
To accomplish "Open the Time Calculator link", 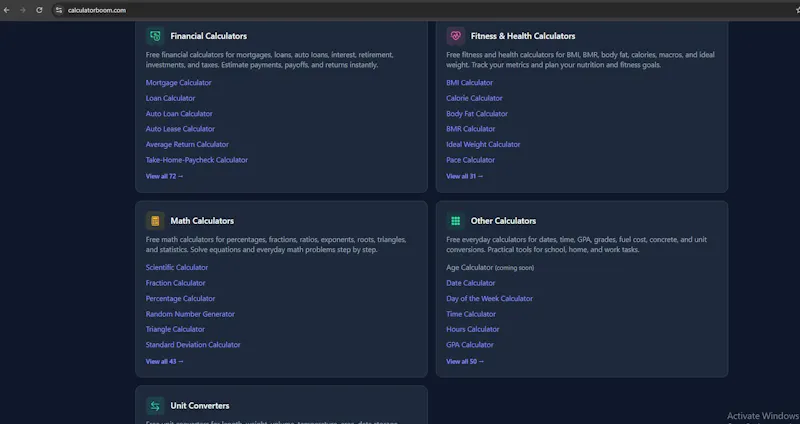I will coord(471,314).
